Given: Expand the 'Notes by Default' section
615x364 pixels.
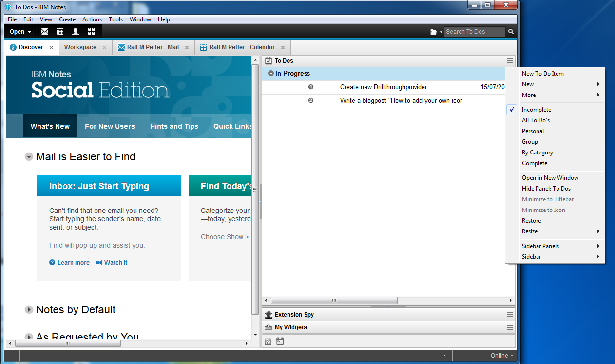Looking at the screenshot, I should (x=29, y=310).
